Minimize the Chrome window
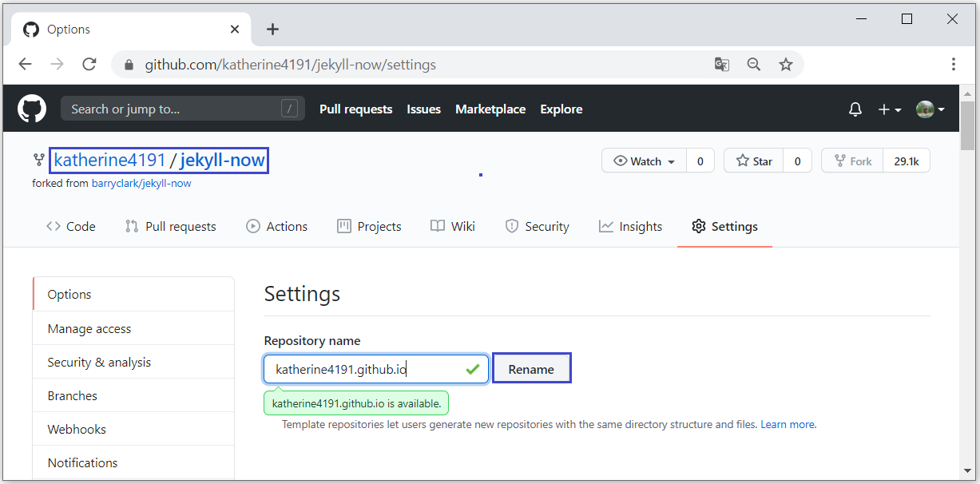This screenshot has width=980, height=484. [861, 19]
